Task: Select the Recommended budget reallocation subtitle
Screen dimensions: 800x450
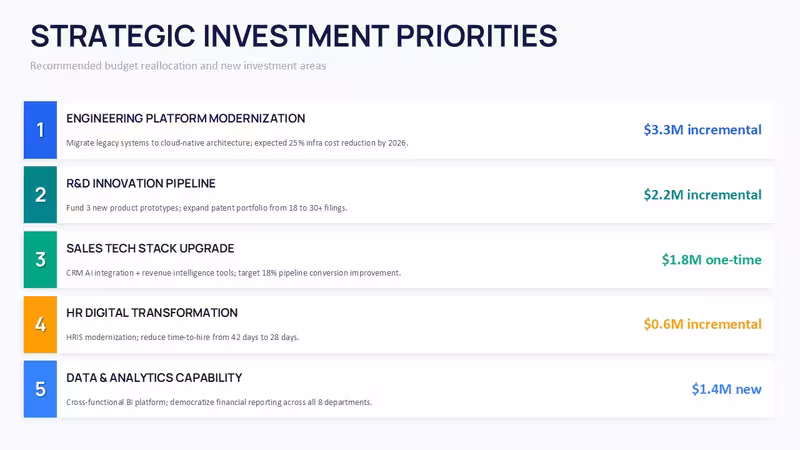Action: pos(178,66)
